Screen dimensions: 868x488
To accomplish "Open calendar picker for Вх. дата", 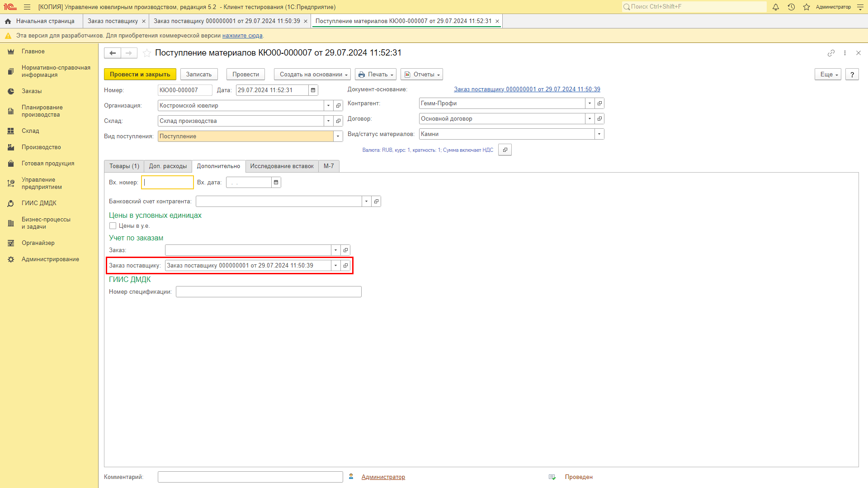I will click(x=276, y=182).
